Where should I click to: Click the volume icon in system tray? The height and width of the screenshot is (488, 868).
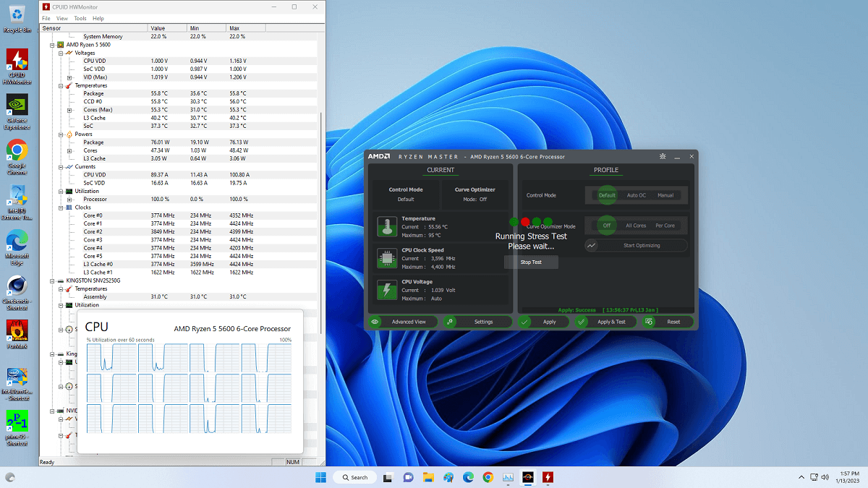click(827, 477)
